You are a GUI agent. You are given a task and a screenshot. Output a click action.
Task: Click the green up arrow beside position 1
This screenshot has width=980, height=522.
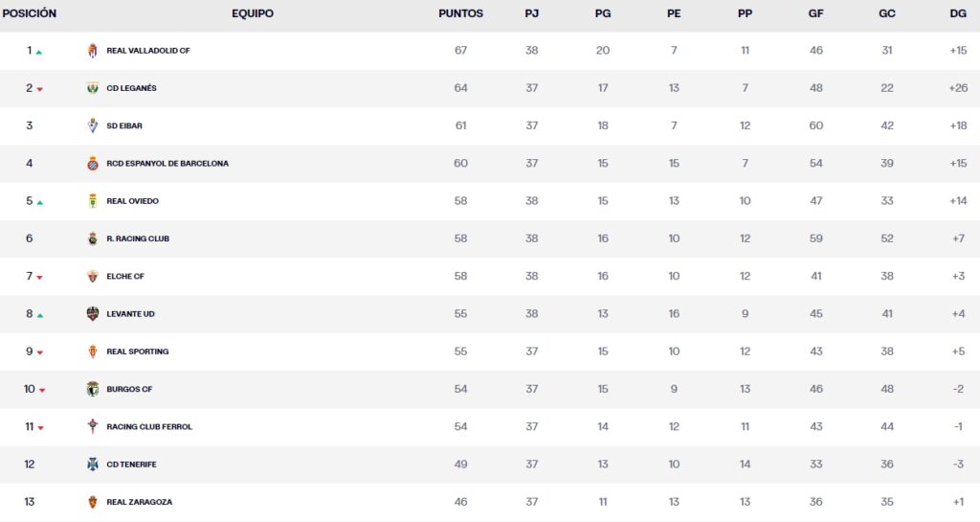click(39, 53)
